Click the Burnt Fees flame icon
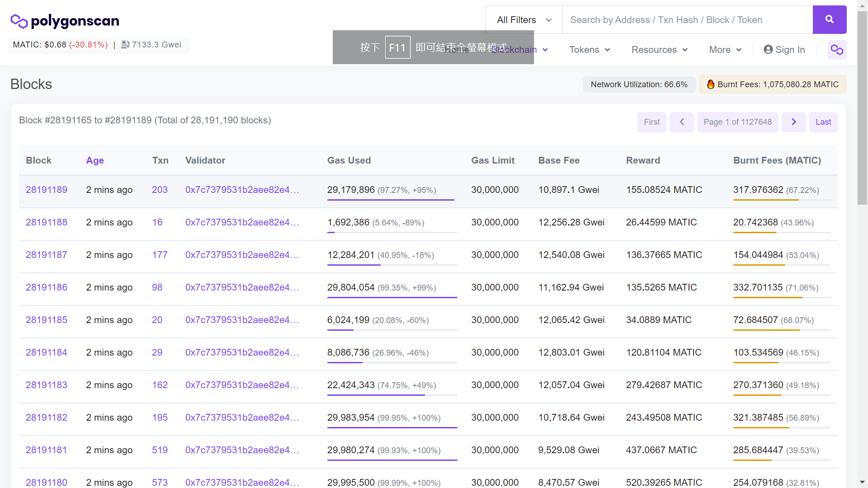Image resolution: width=868 pixels, height=488 pixels. pos(711,84)
